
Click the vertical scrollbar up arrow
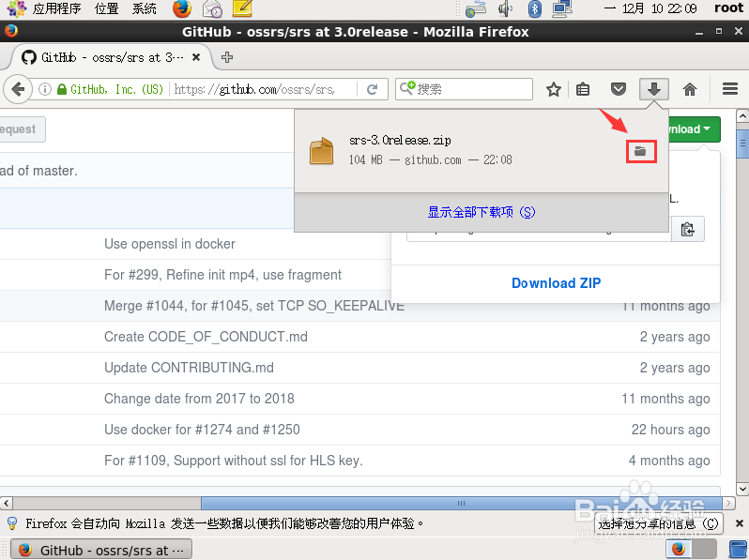click(x=741, y=115)
